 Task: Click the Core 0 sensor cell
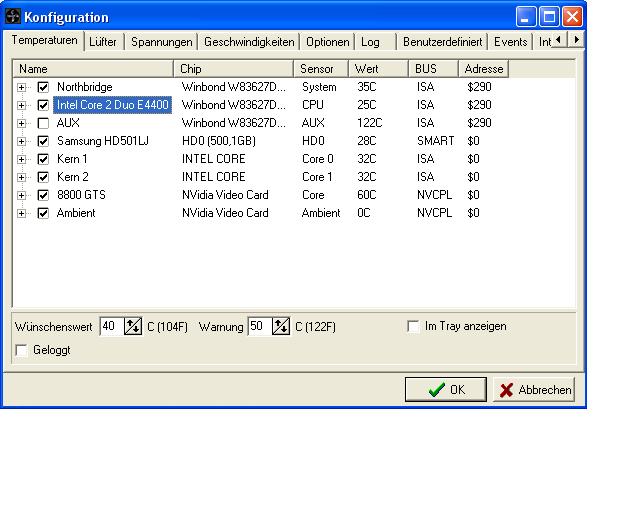coord(318,159)
